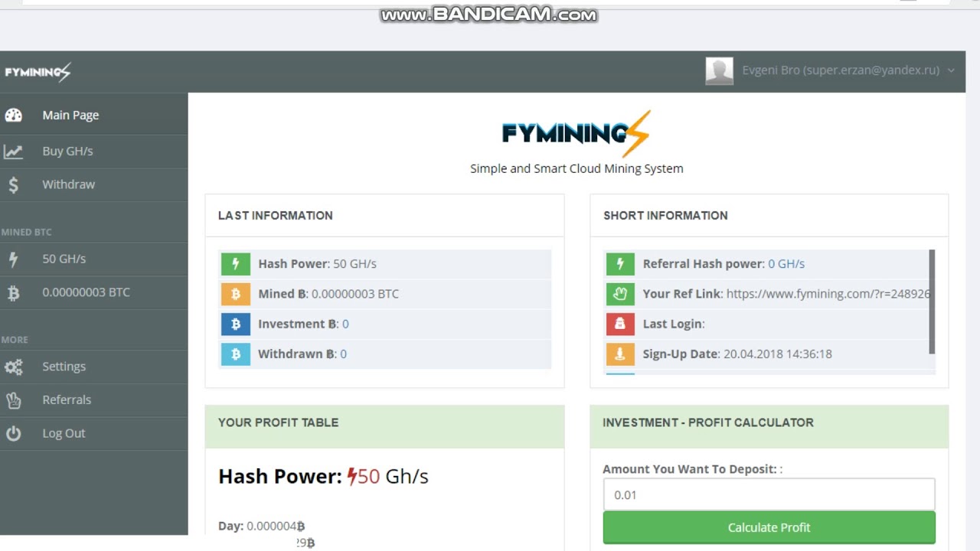Click the Mined 0.00000003 BTC value

pos(355,294)
